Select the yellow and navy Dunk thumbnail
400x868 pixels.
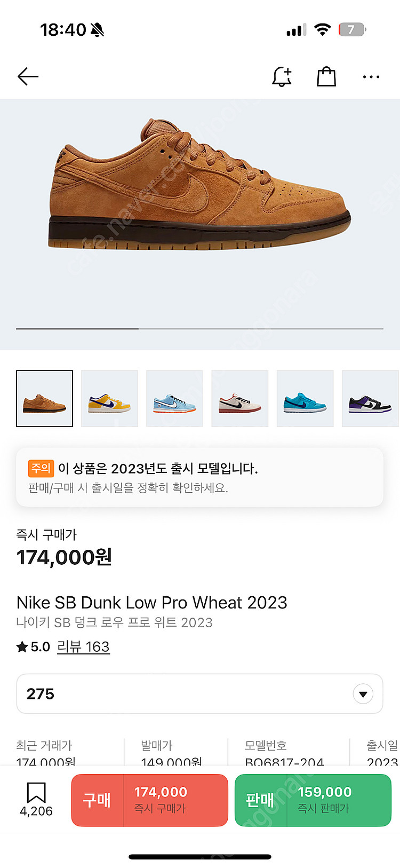pos(110,399)
